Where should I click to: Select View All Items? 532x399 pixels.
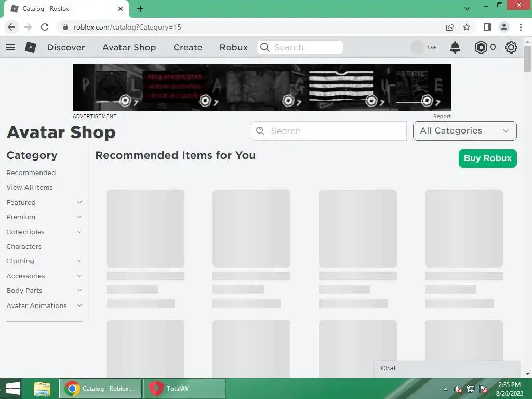point(30,187)
